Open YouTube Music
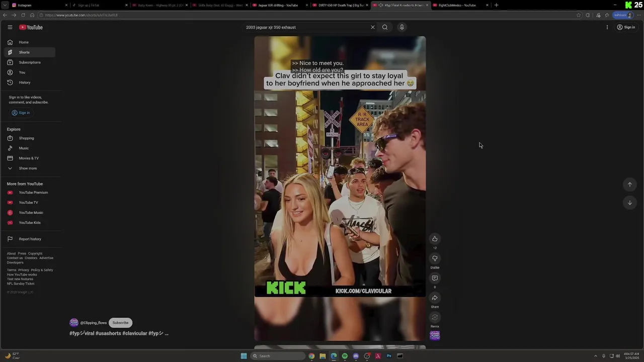The width and height of the screenshot is (644, 362). 30,213
